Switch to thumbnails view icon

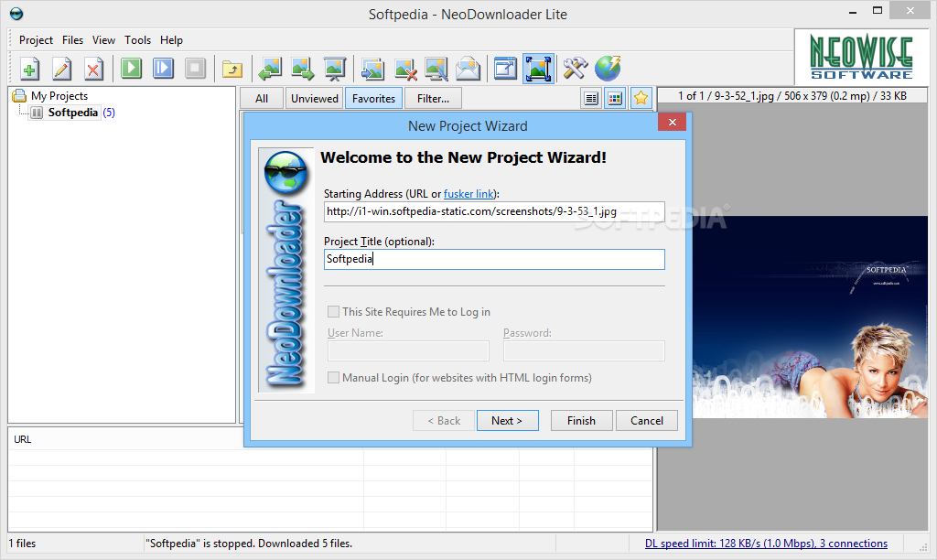615,98
